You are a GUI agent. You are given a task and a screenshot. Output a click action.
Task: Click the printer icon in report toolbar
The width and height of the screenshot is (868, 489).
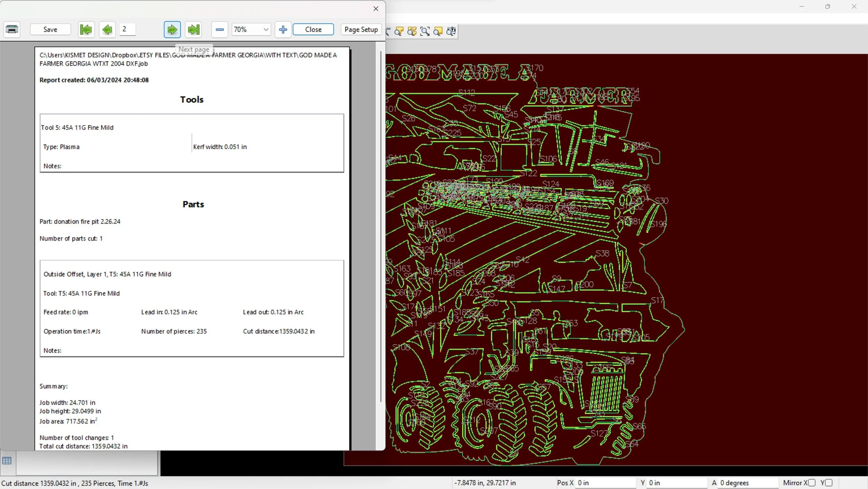point(12,30)
